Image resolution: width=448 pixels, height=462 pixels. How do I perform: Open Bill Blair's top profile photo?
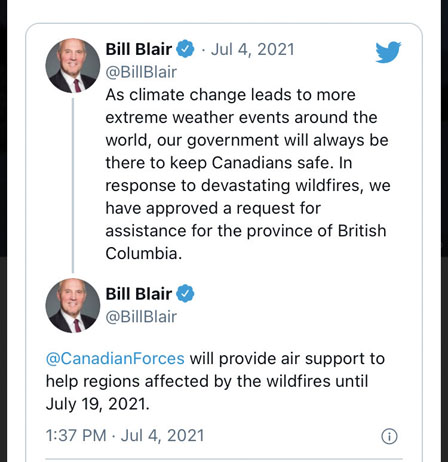[x=73, y=66]
